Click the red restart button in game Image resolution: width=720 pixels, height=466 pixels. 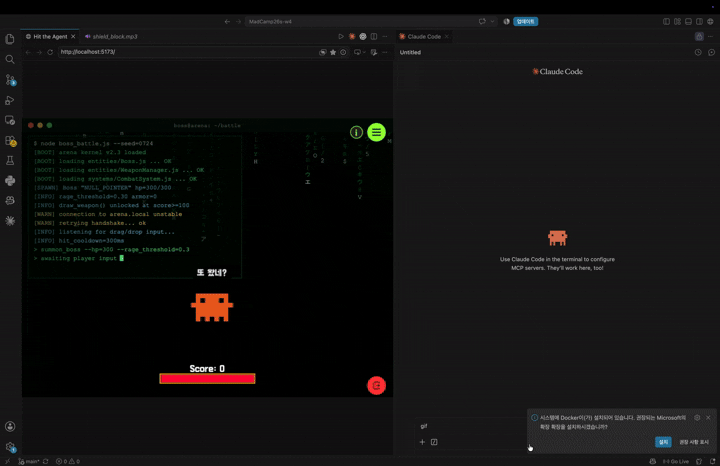click(x=376, y=386)
